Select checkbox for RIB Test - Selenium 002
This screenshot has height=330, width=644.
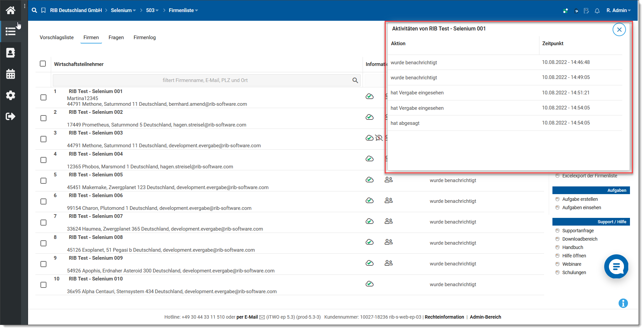coord(43,118)
